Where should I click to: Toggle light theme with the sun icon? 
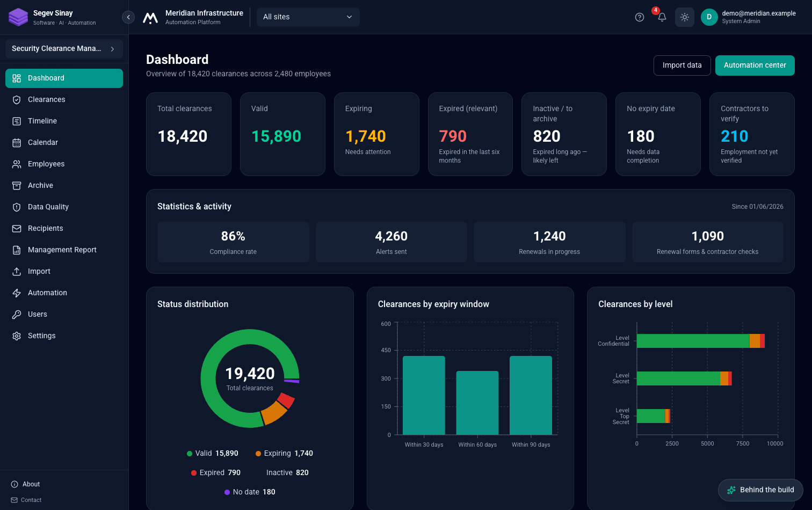[684, 17]
